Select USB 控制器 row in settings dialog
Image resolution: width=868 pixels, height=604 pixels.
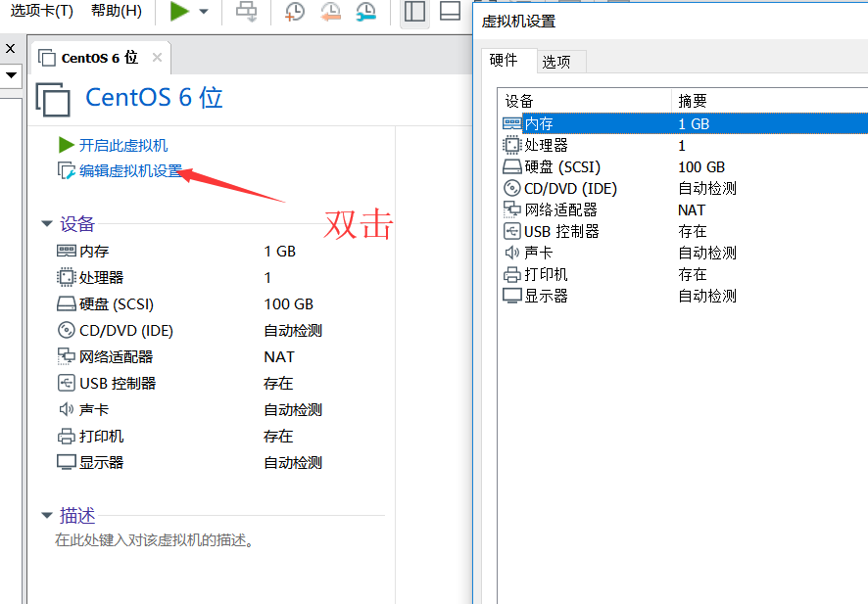tap(684, 231)
